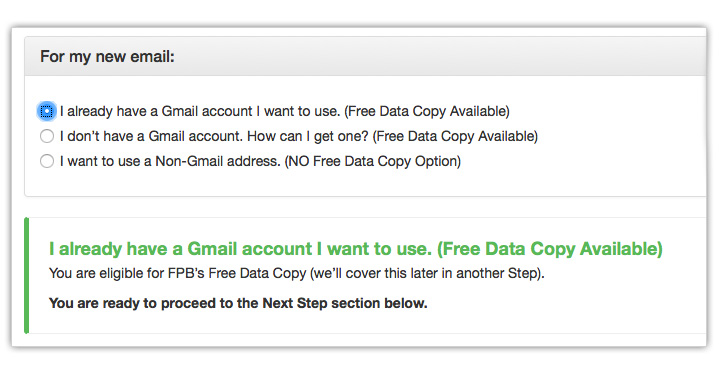Choose the 'I don't have a Gmail account' radio button

[x=47, y=136]
